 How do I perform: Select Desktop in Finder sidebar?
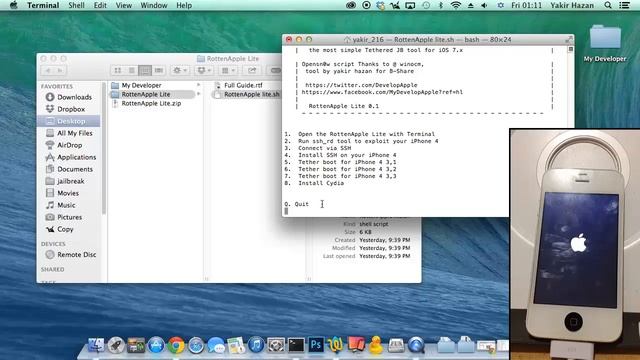69,121
